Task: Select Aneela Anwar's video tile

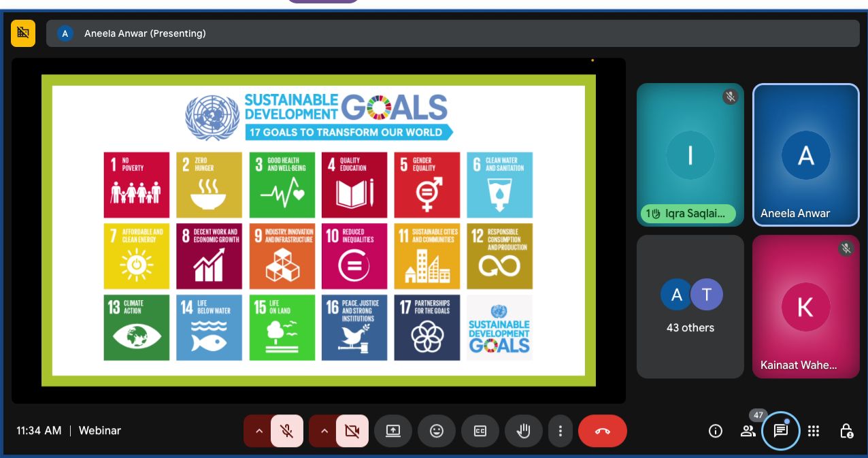Action: [805, 154]
